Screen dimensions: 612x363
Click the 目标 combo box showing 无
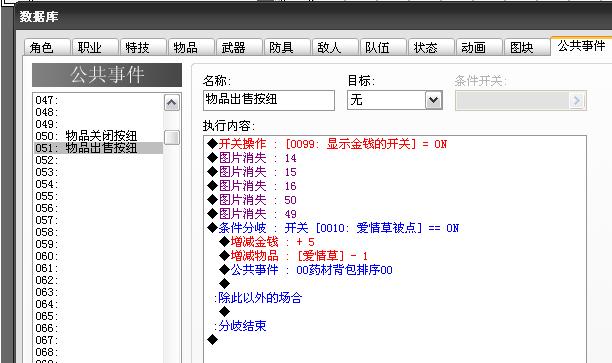pyautogui.click(x=395, y=100)
